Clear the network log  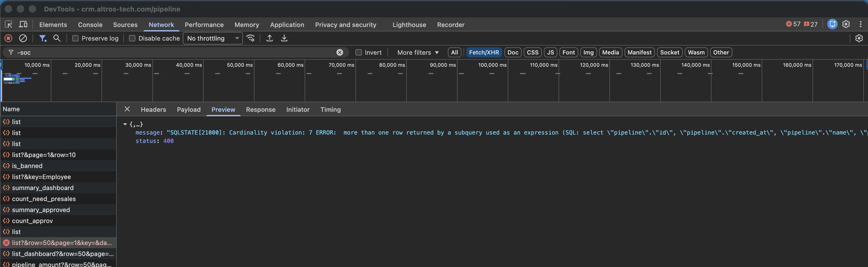tap(23, 38)
